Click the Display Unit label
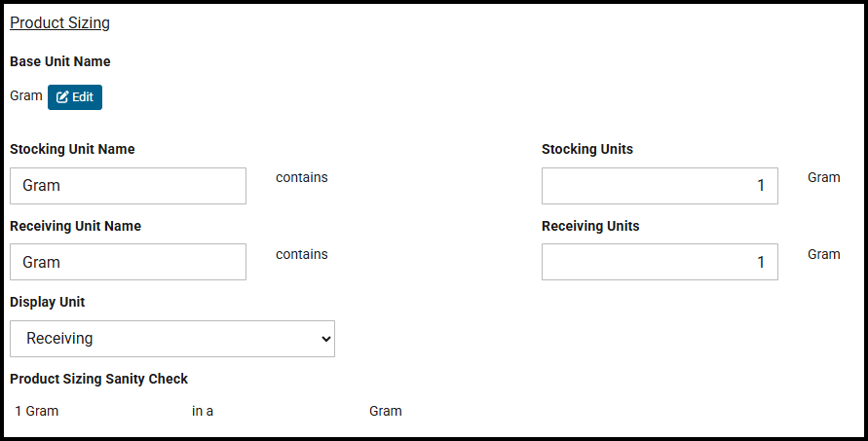868x441 pixels. click(x=47, y=302)
